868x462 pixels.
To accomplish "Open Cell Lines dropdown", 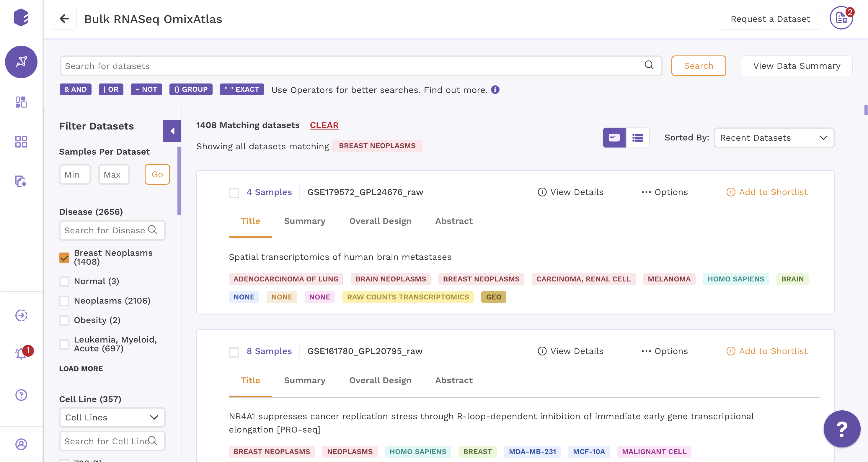I will coord(112,417).
